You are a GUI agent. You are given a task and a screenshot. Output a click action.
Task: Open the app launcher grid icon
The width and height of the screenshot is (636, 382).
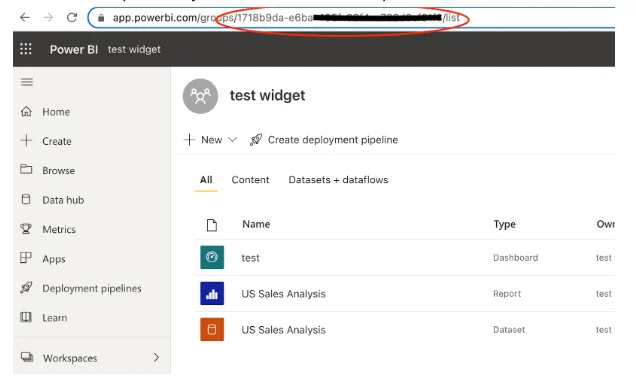pyautogui.click(x=26, y=49)
